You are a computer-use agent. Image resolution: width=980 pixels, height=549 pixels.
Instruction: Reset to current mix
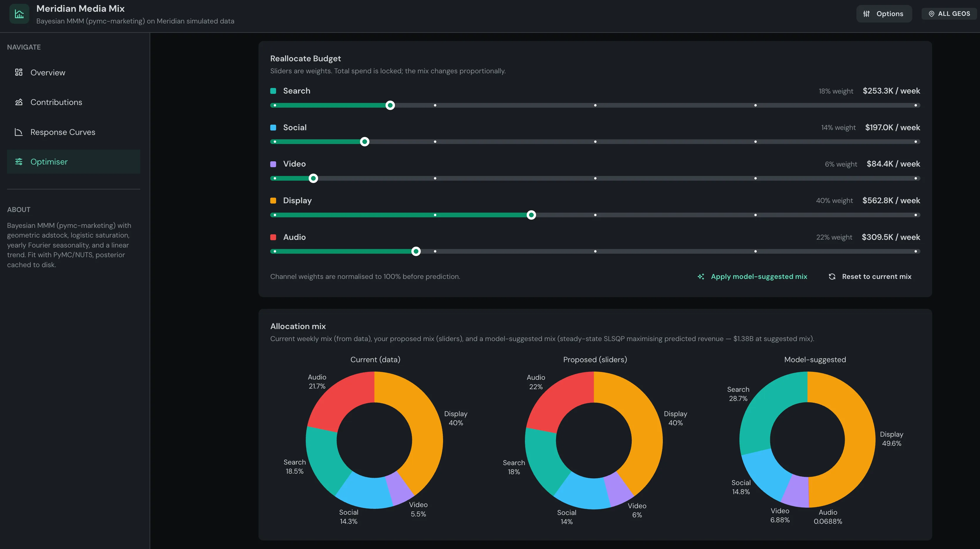point(870,276)
